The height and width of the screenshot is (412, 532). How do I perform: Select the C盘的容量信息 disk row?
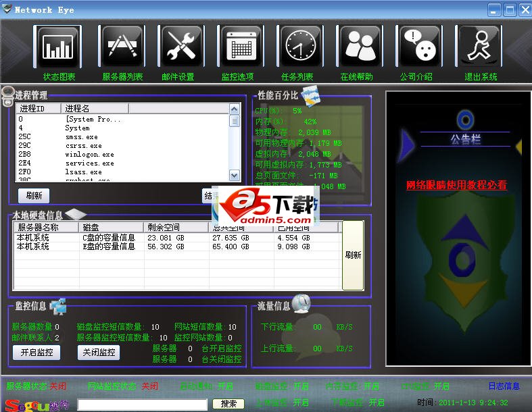click(x=178, y=238)
